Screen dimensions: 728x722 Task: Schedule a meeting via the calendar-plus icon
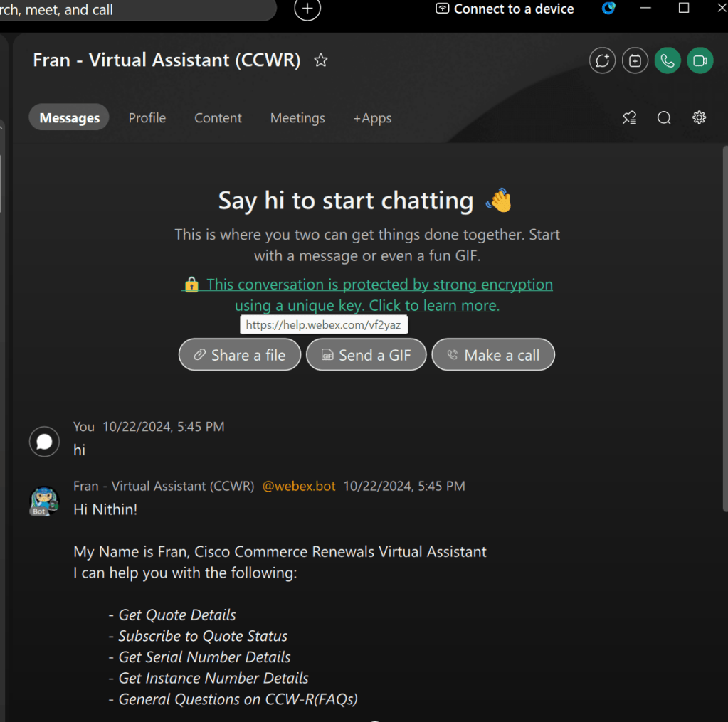click(x=634, y=60)
